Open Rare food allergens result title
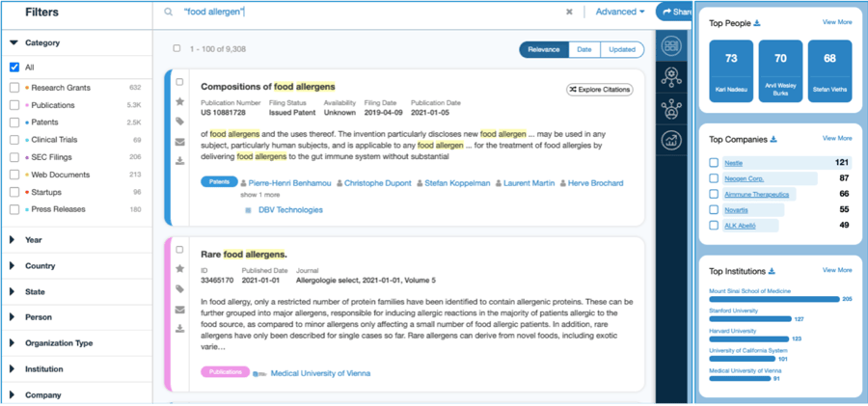 pyautogui.click(x=244, y=255)
